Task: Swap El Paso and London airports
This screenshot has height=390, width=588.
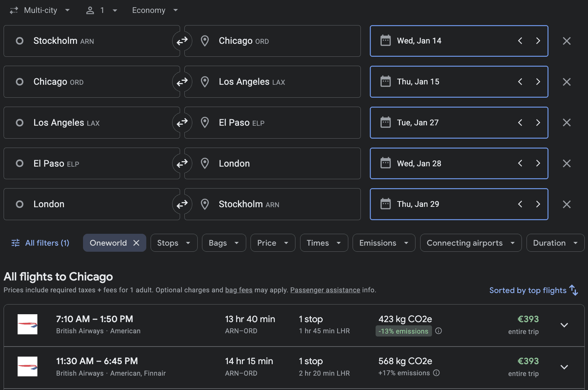Action: pos(182,163)
